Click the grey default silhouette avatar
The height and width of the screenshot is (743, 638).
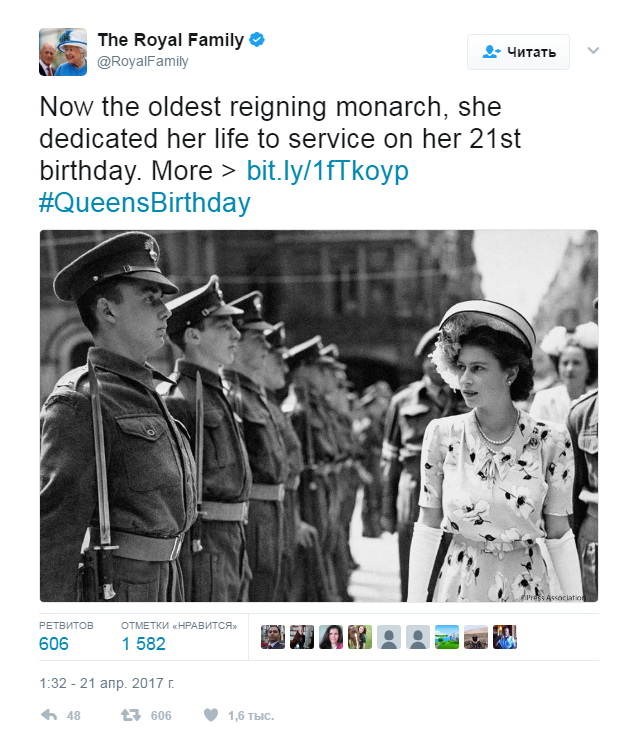[389, 637]
